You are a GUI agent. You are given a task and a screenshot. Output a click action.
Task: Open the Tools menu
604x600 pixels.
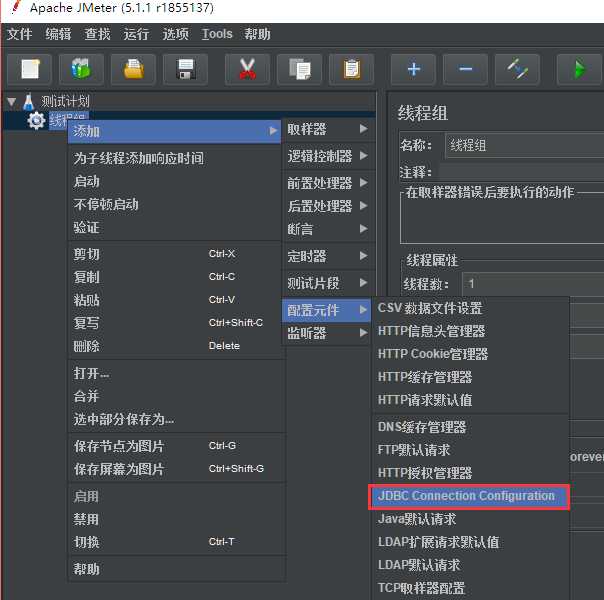click(217, 34)
